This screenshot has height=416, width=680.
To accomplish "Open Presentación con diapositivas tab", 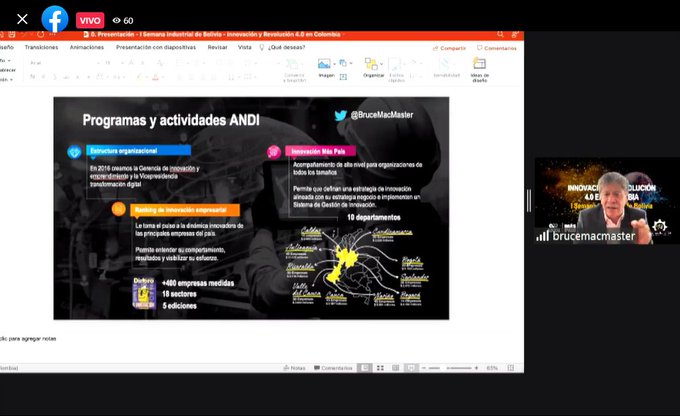I will pos(156,47).
